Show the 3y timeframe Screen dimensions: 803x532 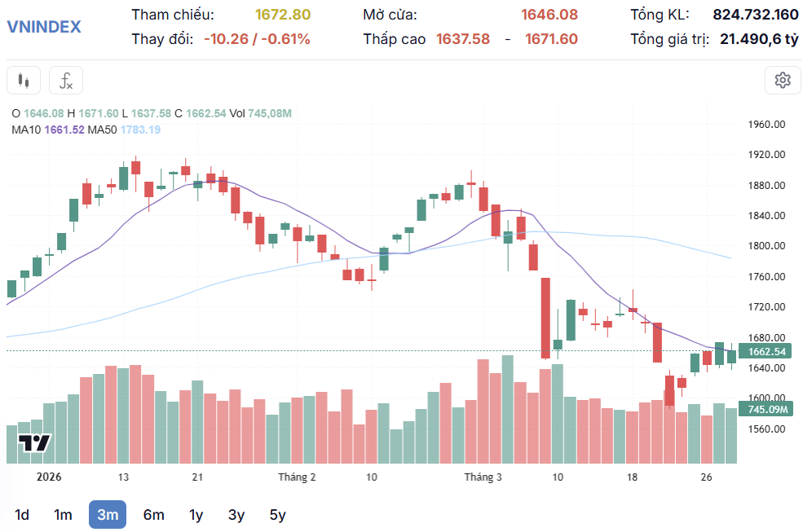(236, 514)
